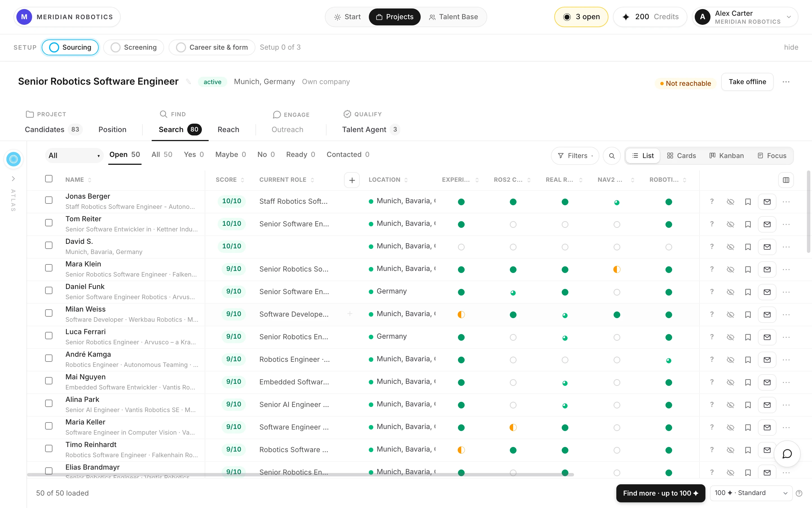Screen dimensions: 812x508
Task: Check the box for Maria Keller
Action: [x=49, y=426]
